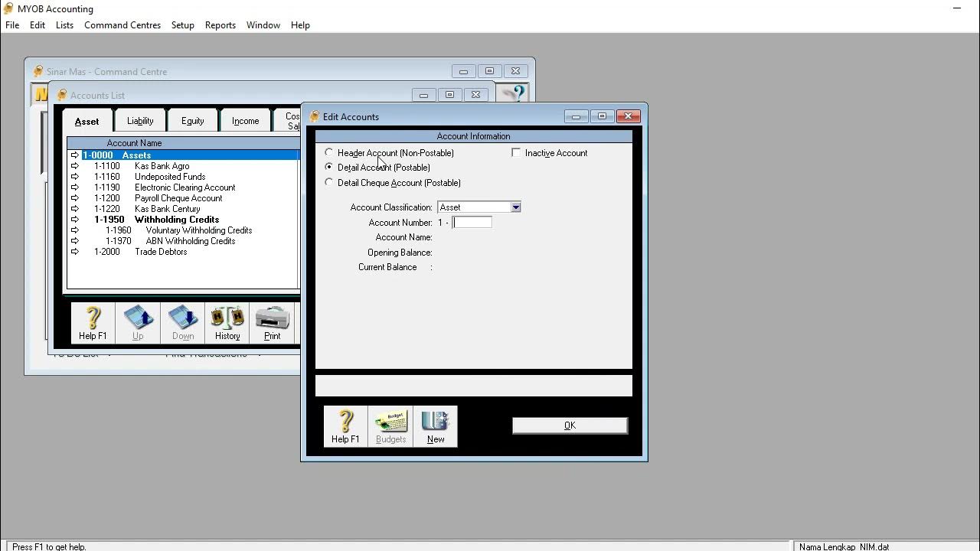
Task: Select Detail Cheque Account (Postable) option
Action: point(329,182)
